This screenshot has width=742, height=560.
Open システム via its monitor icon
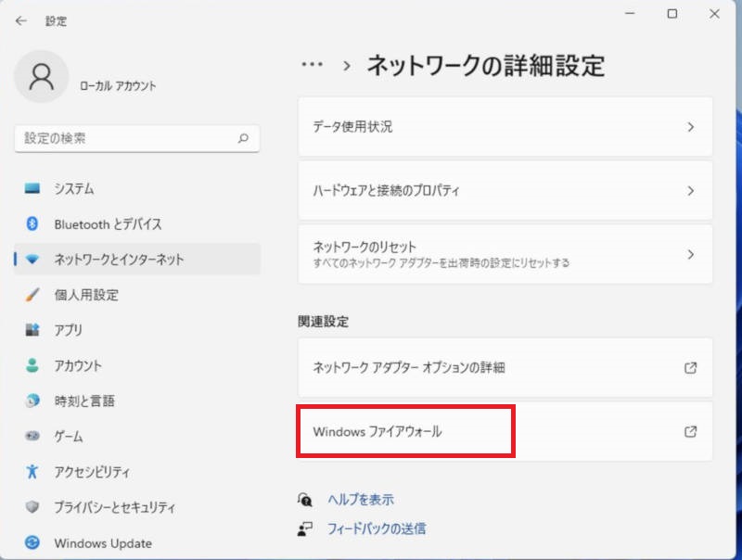pyautogui.click(x=32, y=188)
